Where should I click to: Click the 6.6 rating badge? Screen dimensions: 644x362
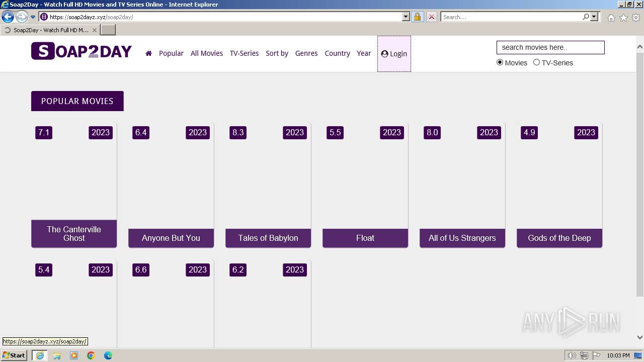click(141, 269)
